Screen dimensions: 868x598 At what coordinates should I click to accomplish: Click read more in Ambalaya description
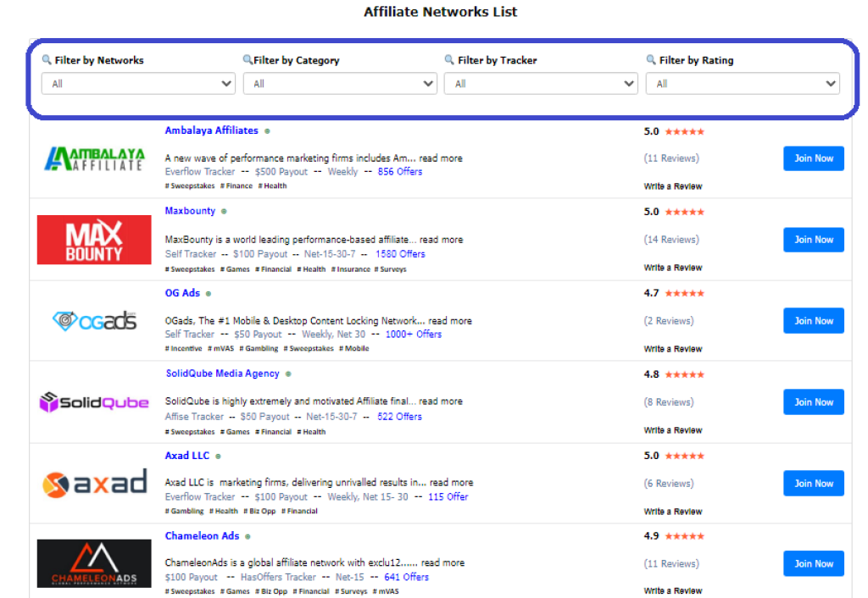click(x=441, y=158)
